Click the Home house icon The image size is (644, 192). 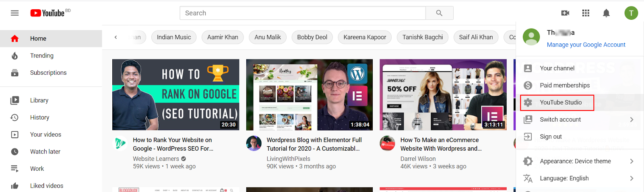coord(15,39)
